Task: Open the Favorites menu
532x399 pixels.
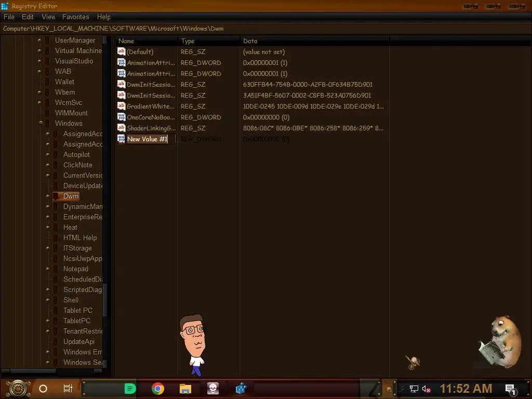Action: (75, 17)
